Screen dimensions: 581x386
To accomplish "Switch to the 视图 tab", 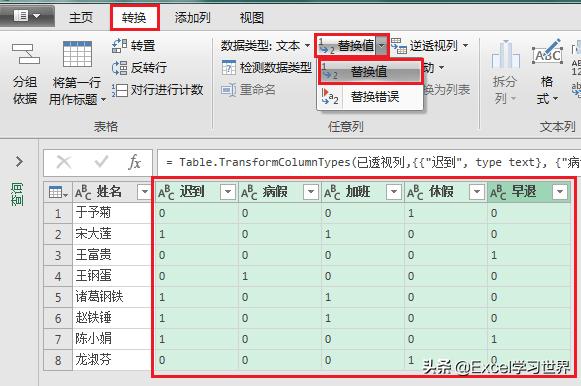I will click(252, 17).
